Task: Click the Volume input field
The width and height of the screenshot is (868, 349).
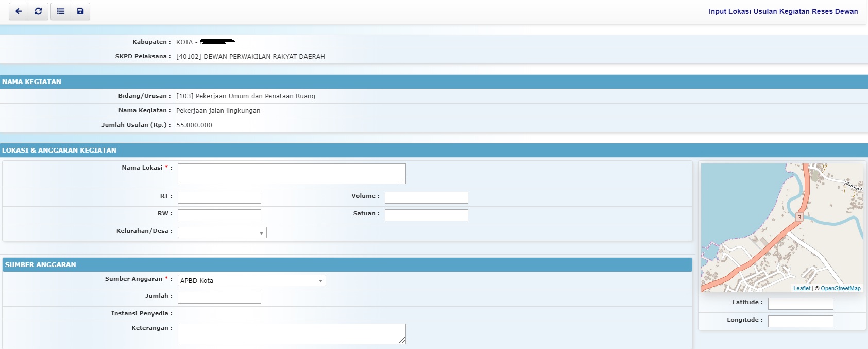Action: 426,197
